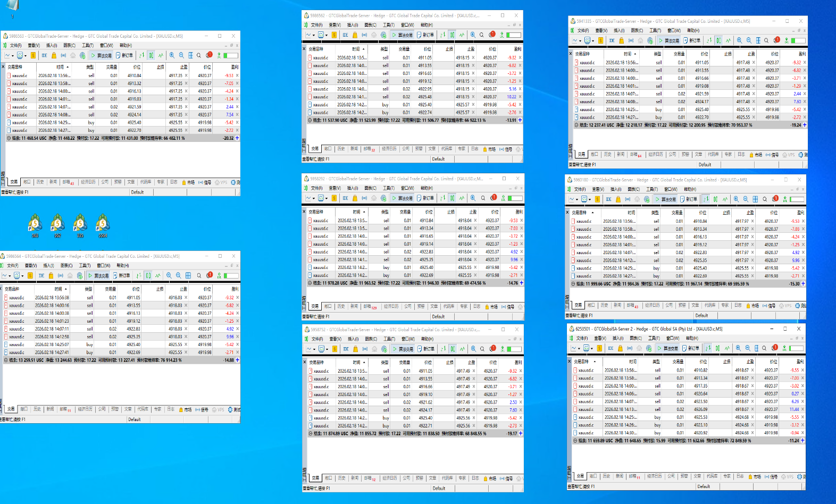Click 新订单 new order button in window 6253501
Screen dimensions: 836x504
tap(691, 348)
